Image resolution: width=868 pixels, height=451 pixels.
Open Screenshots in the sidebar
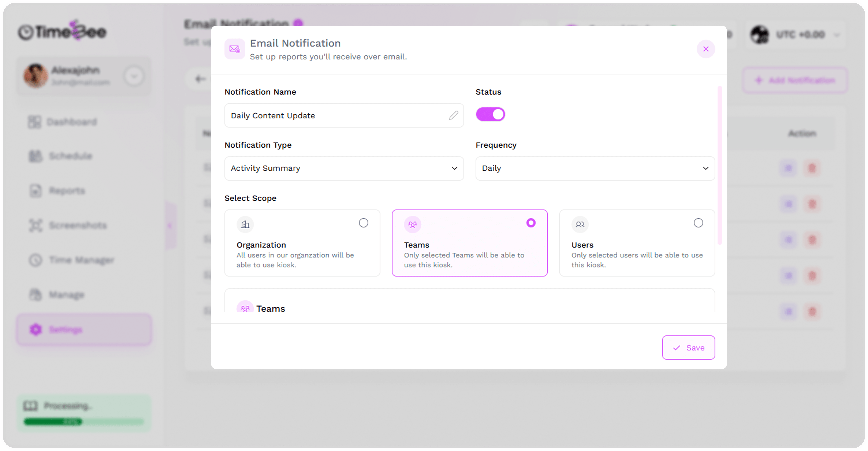(84, 225)
